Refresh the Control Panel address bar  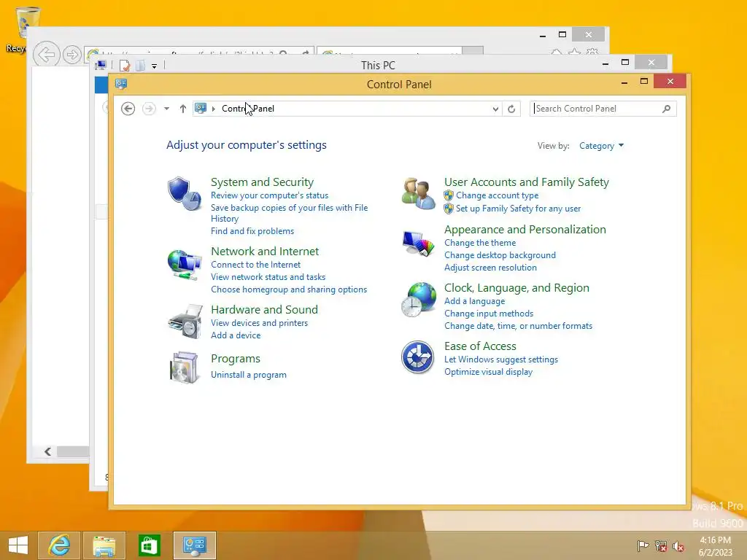pos(511,109)
